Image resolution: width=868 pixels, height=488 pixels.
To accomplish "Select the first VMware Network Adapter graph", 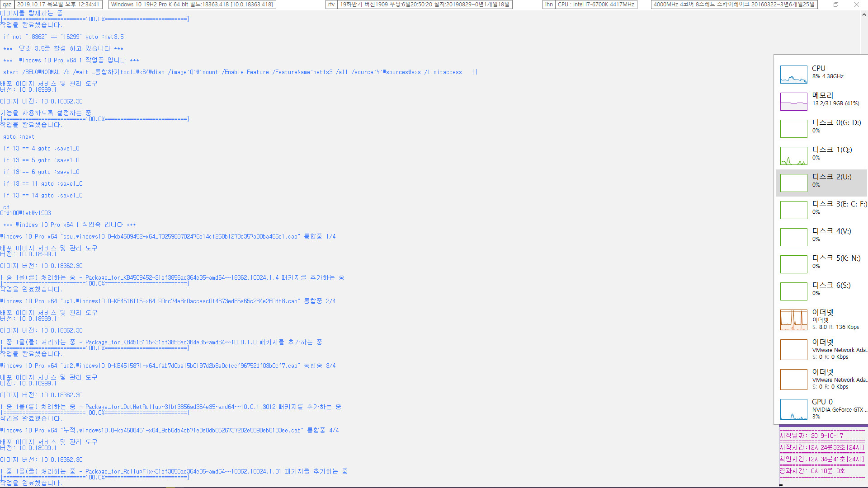I will click(793, 350).
